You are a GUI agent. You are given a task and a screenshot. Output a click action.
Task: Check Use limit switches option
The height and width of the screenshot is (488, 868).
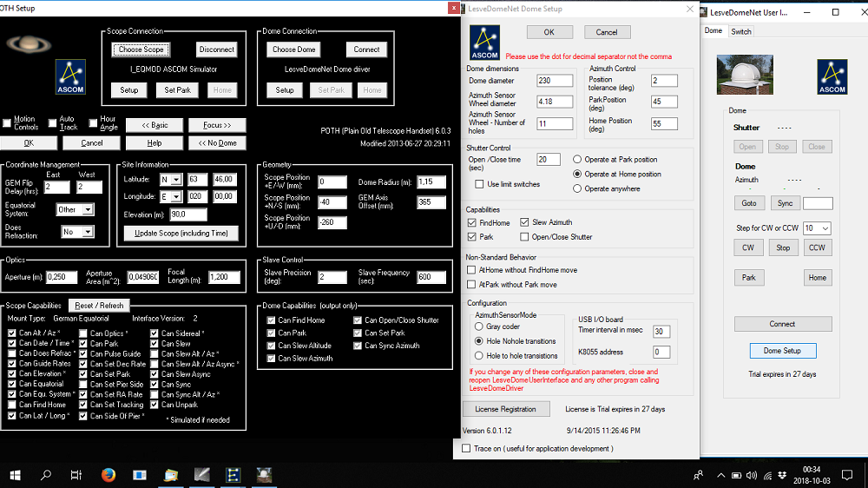pyautogui.click(x=480, y=184)
